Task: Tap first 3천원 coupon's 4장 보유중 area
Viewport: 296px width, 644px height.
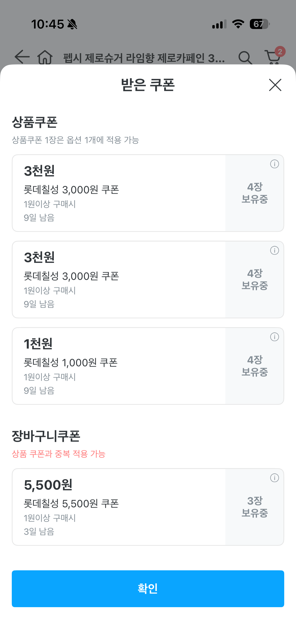Action: [255, 193]
